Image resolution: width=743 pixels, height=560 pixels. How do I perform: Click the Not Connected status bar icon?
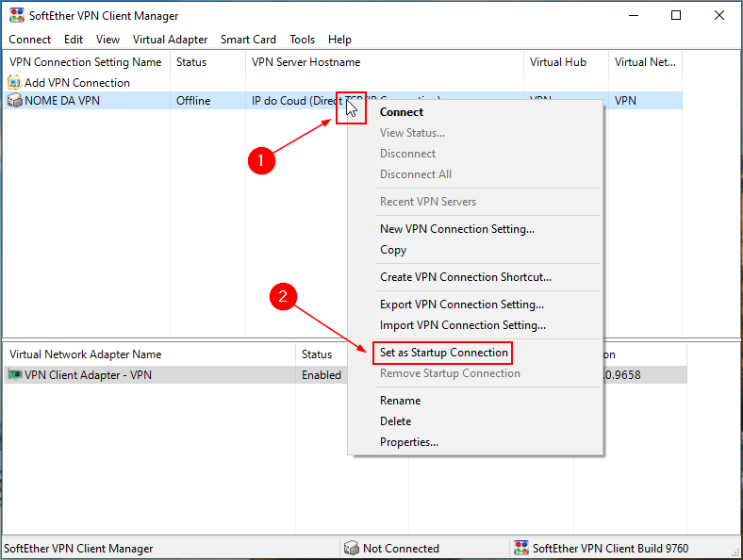coord(351,548)
